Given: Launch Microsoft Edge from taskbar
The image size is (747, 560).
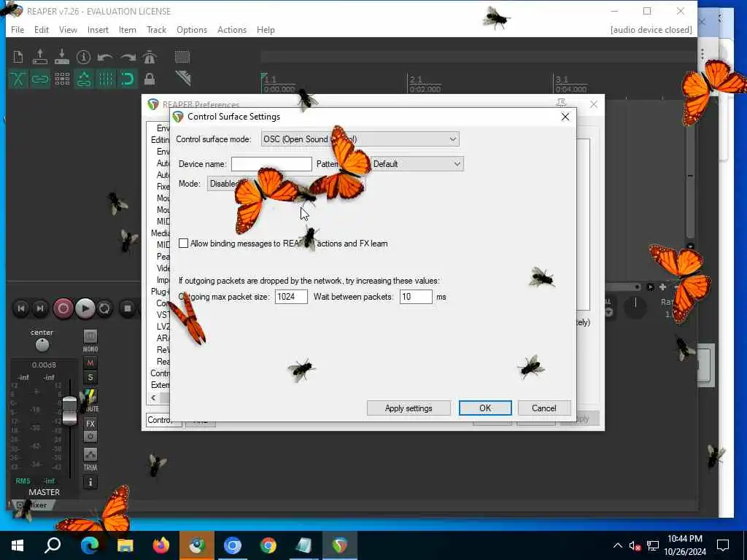Looking at the screenshot, I should (x=89, y=545).
